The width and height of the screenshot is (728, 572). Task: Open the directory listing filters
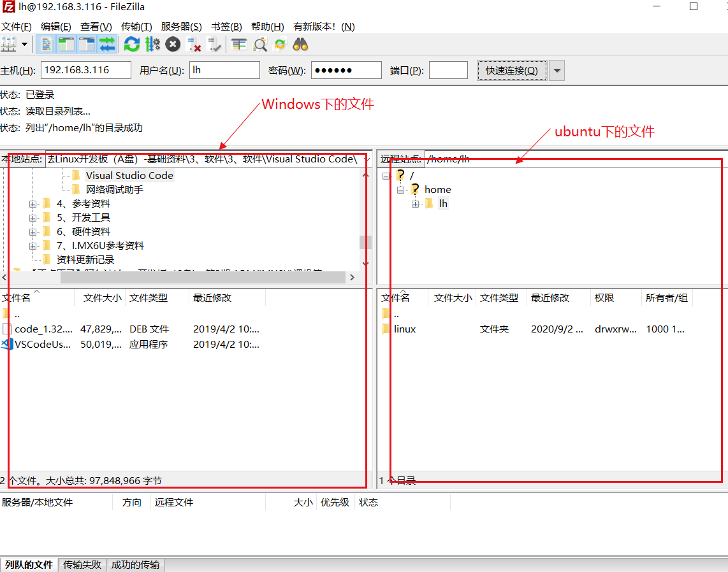point(239,44)
